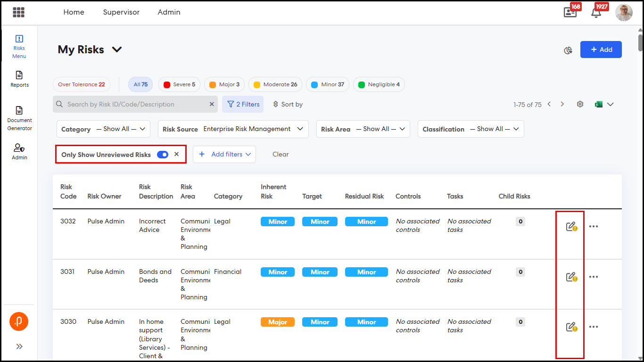
Task: Open the app launcher grid icon
Action: (19, 12)
